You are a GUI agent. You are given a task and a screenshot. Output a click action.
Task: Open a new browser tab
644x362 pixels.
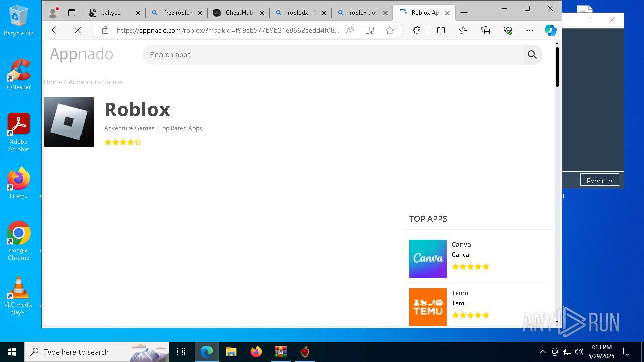point(464,13)
